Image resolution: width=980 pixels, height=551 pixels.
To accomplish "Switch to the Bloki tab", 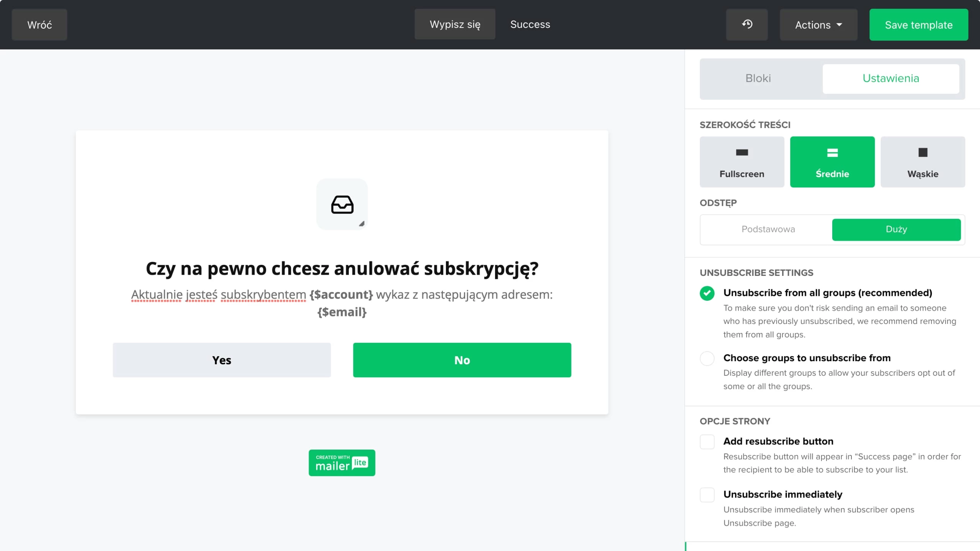I will pos(758,78).
